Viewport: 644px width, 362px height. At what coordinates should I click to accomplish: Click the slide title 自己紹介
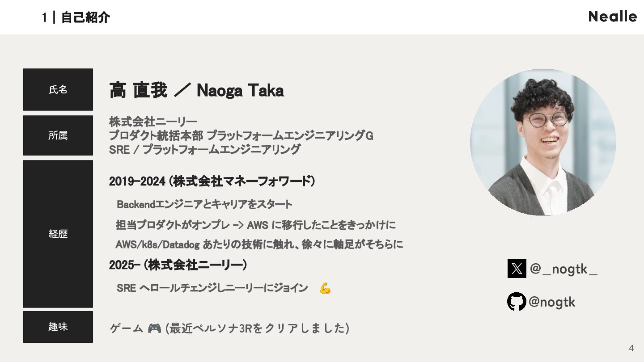tap(85, 17)
